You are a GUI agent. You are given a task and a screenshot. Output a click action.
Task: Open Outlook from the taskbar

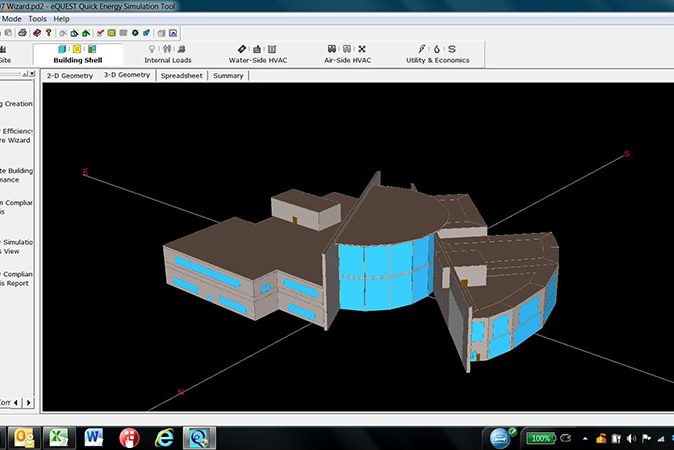[24, 437]
